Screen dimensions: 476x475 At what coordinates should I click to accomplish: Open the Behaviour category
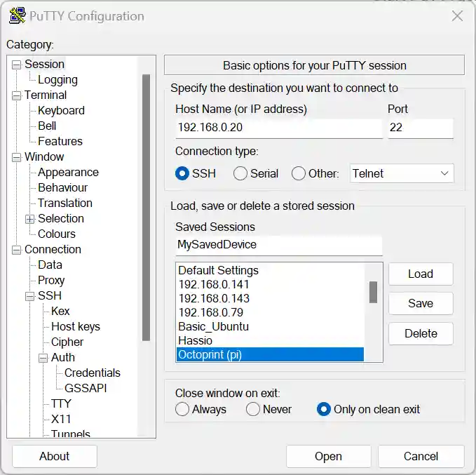(63, 188)
